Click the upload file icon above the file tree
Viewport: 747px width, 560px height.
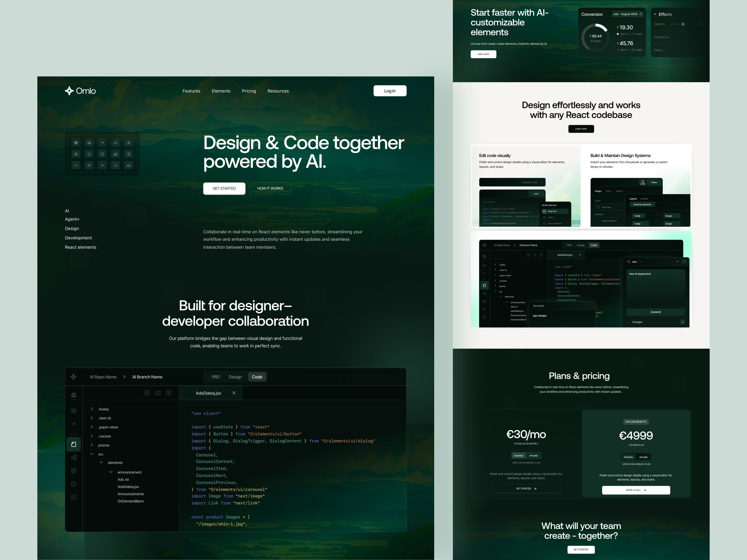point(169,393)
